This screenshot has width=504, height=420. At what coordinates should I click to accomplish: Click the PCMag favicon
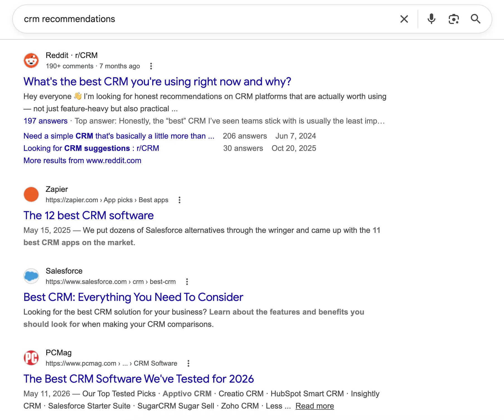coord(31,358)
